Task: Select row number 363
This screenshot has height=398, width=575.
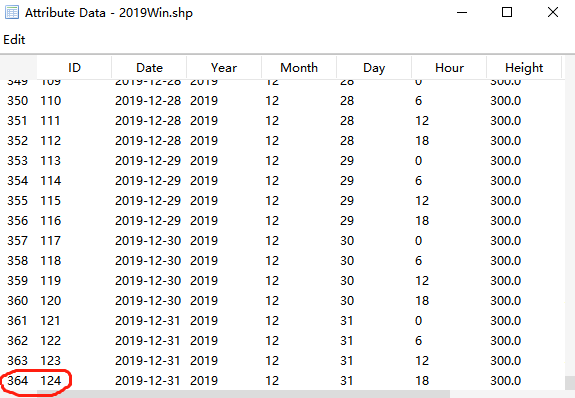Action: point(18,361)
